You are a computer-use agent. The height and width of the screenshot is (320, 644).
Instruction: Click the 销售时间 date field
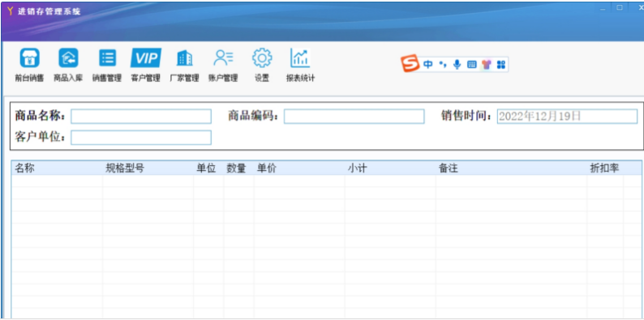567,117
